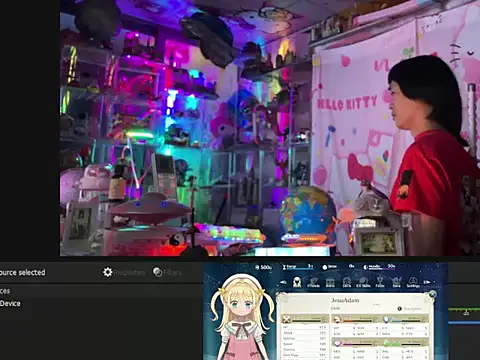Open the EX Skills tab in the game menu
Viewport: 480px width, 360px height.
(363, 283)
